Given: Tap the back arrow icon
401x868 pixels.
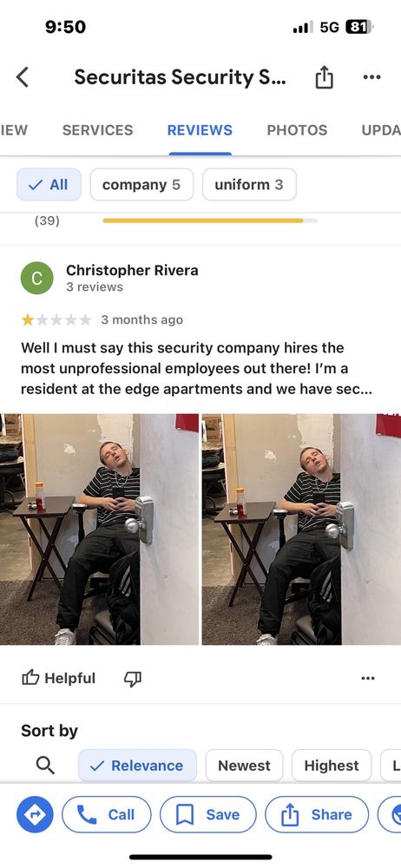Looking at the screenshot, I should [23, 77].
